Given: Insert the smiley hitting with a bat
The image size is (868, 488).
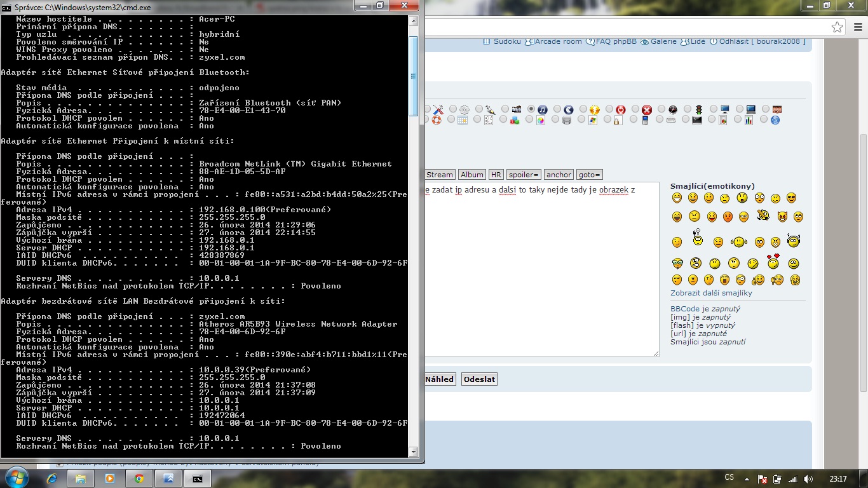Looking at the screenshot, I should pyautogui.click(x=763, y=215).
